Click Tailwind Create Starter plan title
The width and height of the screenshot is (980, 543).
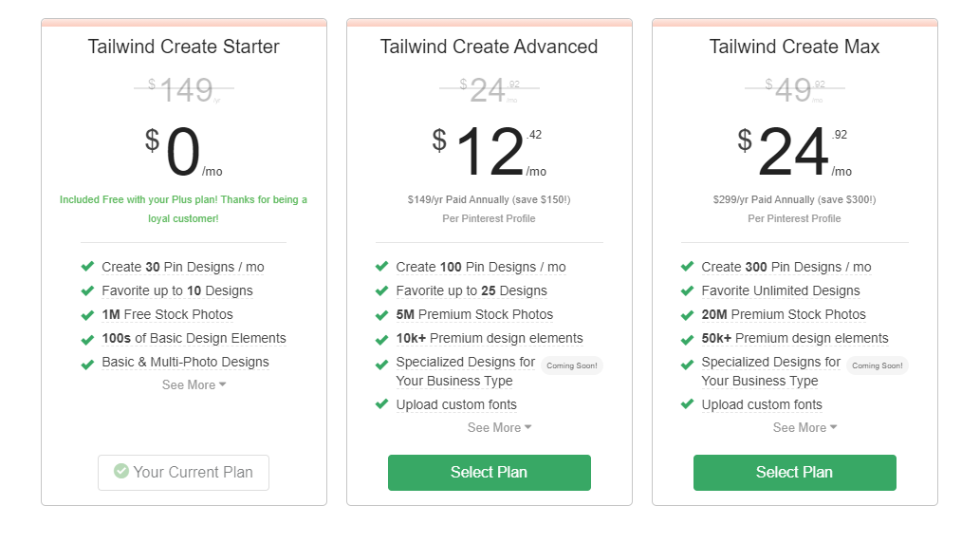click(x=184, y=47)
